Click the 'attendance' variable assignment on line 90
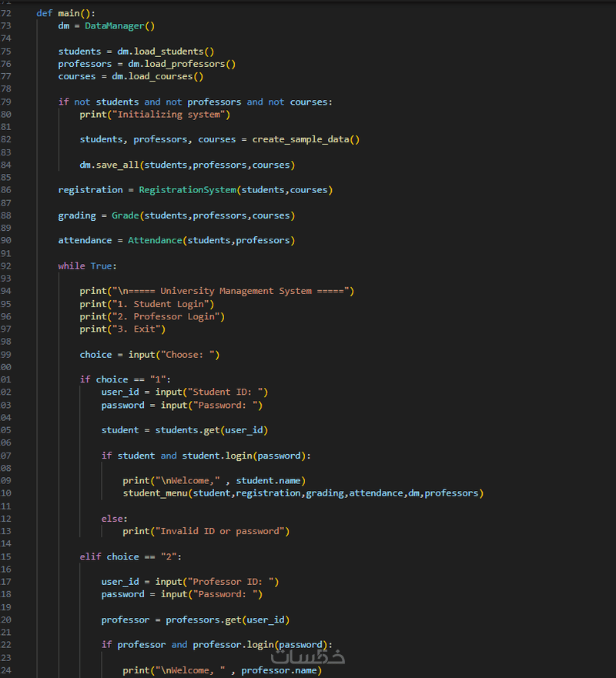616x678 pixels. [85, 240]
